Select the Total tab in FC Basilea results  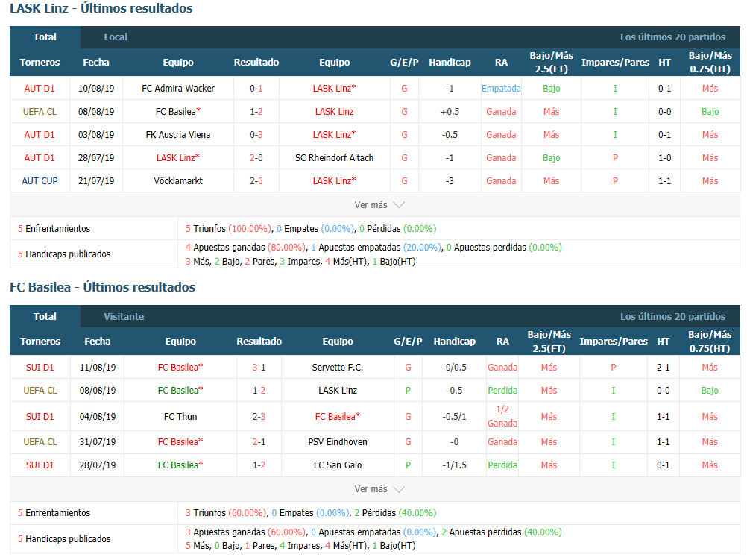point(45,316)
